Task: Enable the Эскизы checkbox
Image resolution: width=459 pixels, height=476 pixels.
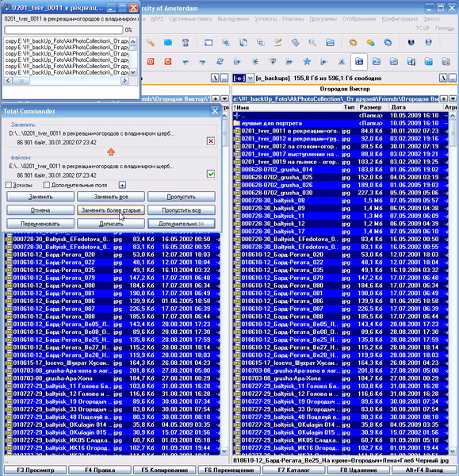Action: point(9,185)
